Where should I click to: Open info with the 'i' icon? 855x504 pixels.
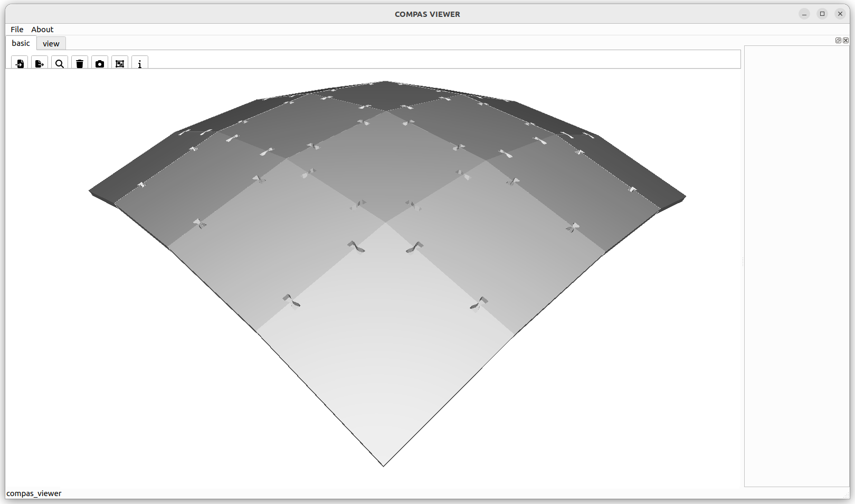point(140,63)
